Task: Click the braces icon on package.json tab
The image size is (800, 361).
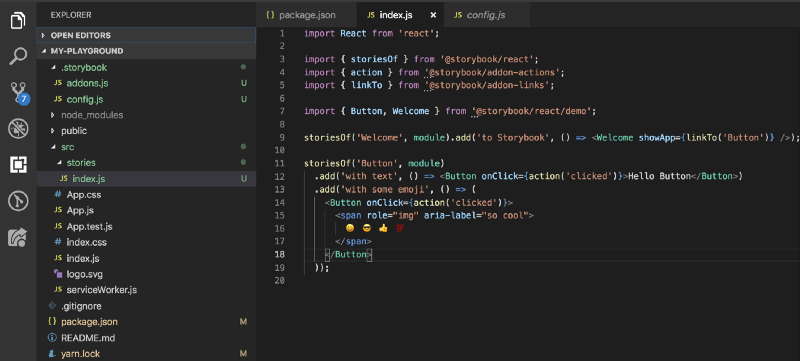Action: tap(270, 15)
